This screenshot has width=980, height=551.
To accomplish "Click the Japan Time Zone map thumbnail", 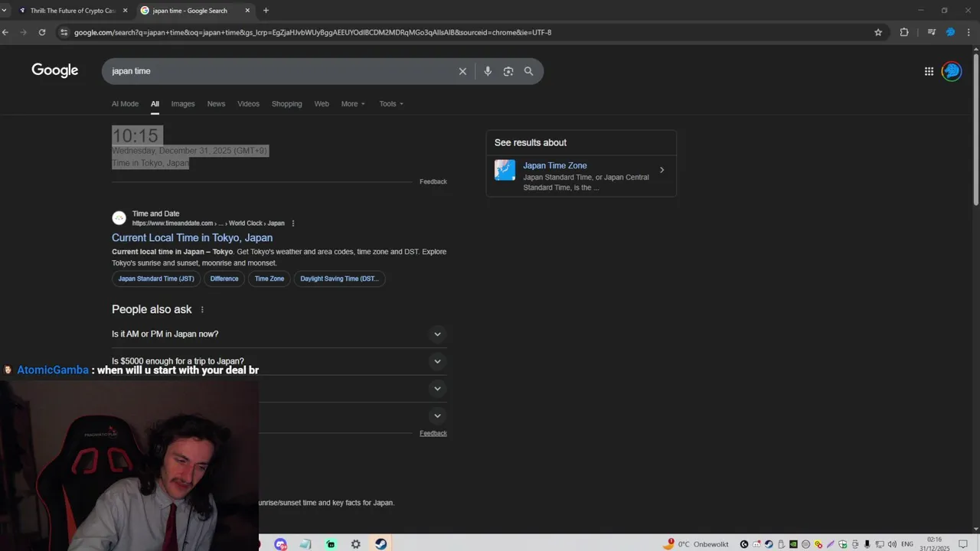I will pos(505,170).
